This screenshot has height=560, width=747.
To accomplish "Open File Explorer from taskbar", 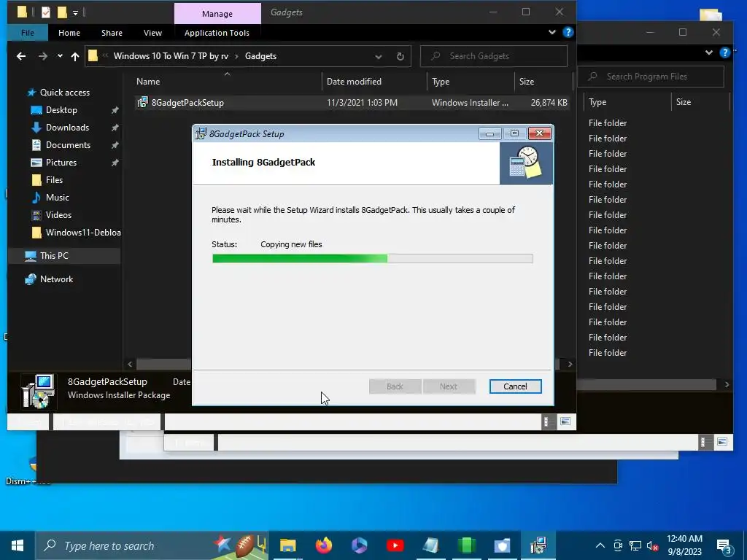I will point(287,545).
